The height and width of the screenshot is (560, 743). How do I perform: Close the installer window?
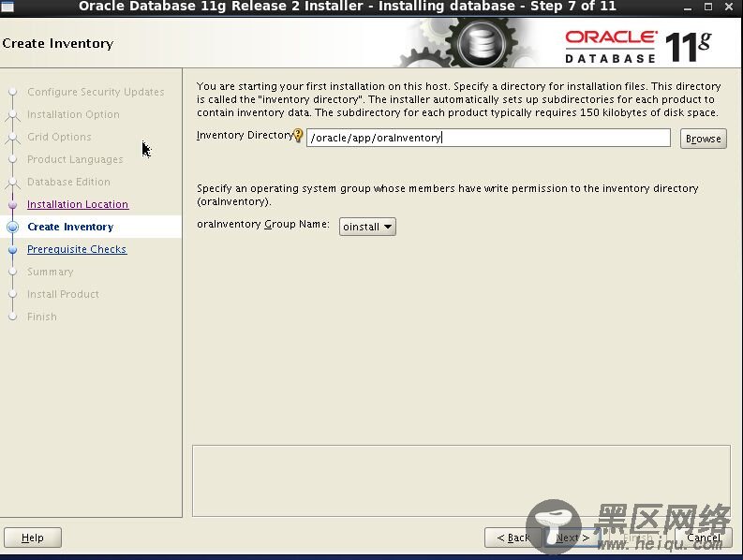(x=729, y=7)
